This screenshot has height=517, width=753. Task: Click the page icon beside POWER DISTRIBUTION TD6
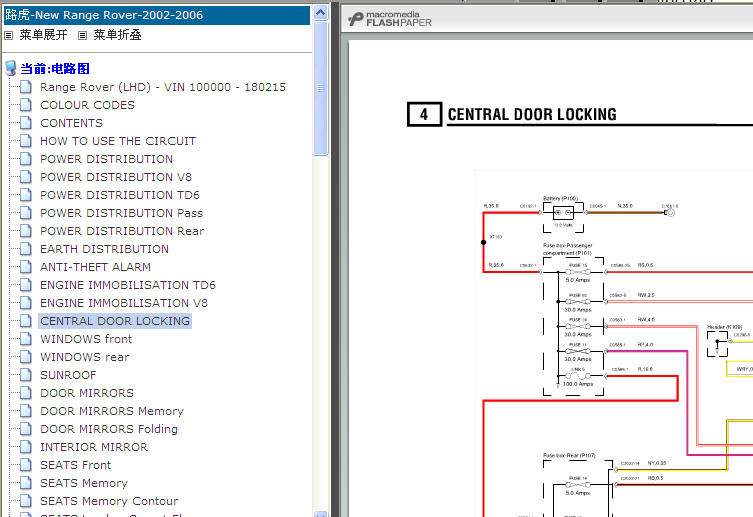[26, 195]
